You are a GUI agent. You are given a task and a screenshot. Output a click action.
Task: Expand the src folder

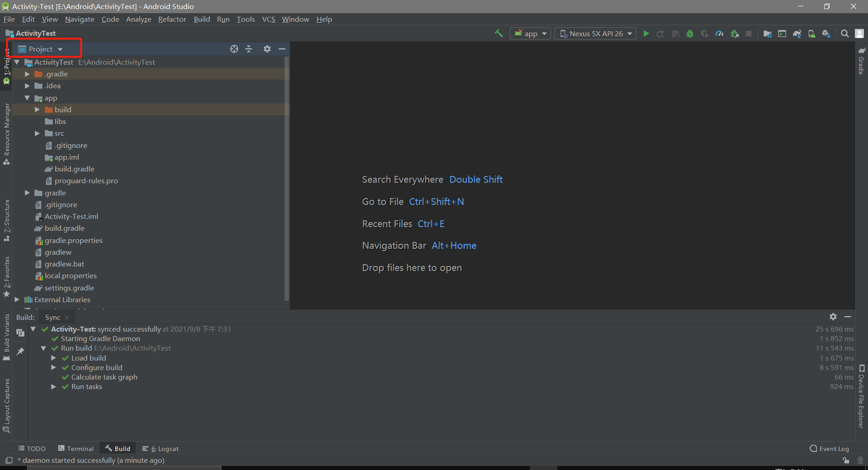[37, 133]
